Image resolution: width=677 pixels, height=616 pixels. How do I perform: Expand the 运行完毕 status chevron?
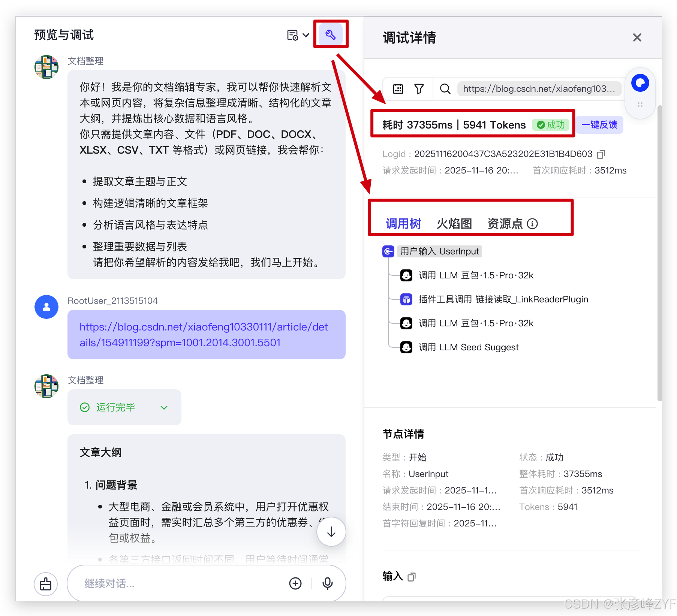tap(164, 407)
